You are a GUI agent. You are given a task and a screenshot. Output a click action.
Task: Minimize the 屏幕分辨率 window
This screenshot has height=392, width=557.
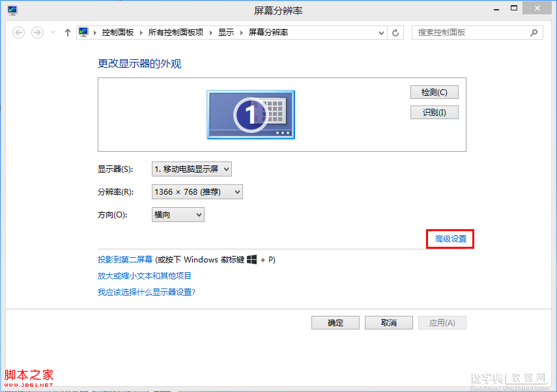[496, 8]
